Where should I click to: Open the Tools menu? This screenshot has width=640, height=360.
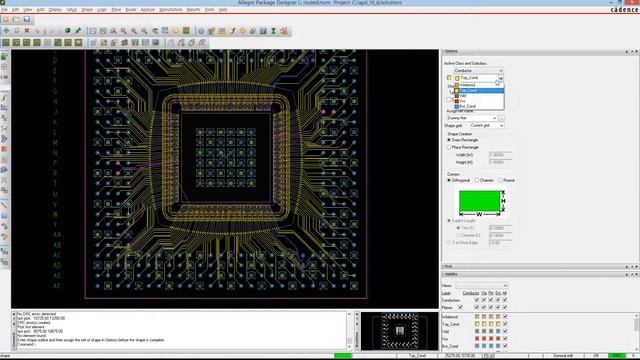pyautogui.click(x=209, y=9)
